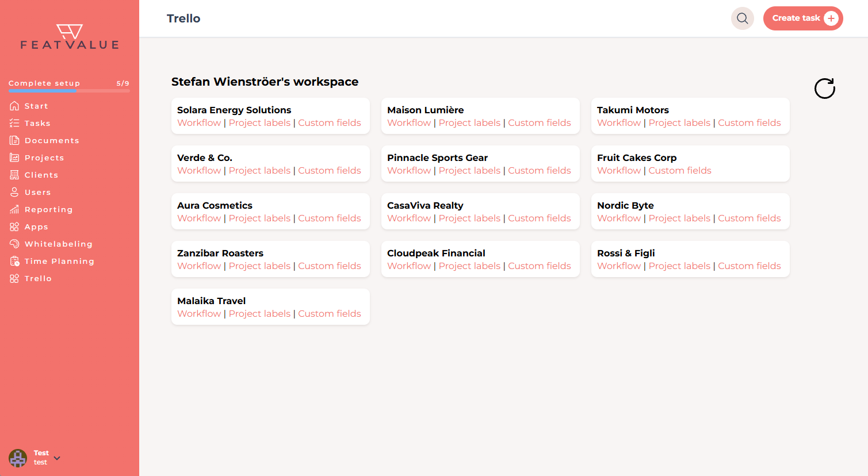Open Custom fields for Solara Energy Solutions
This screenshot has height=476, width=868.
coord(330,122)
